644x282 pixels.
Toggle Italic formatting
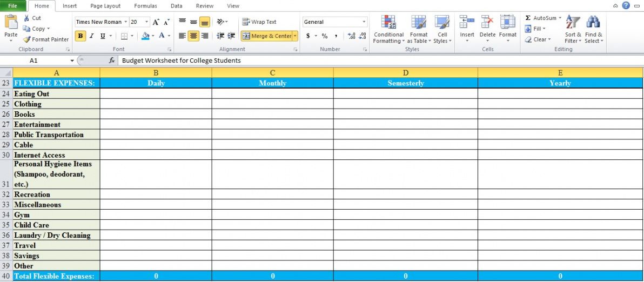(91, 36)
